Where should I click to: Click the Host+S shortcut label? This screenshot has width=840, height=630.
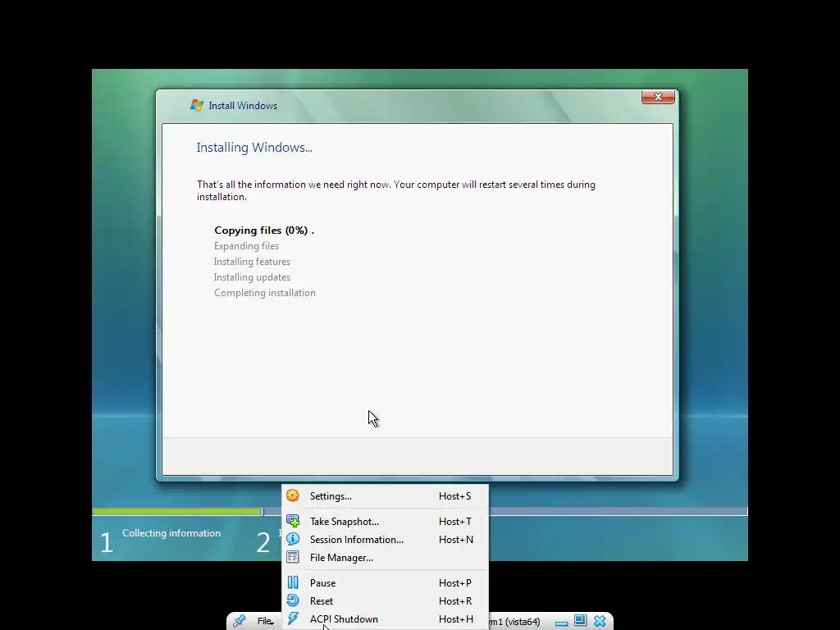coord(454,496)
